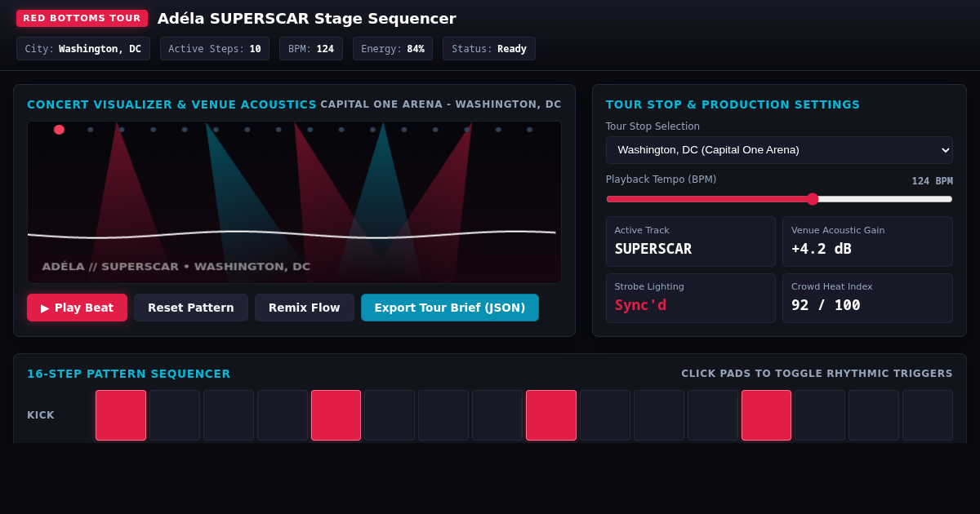This screenshot has width=980, height=514.
Task: Click the concert visualizer waveform canvas
Action: [x=294, y=202]
